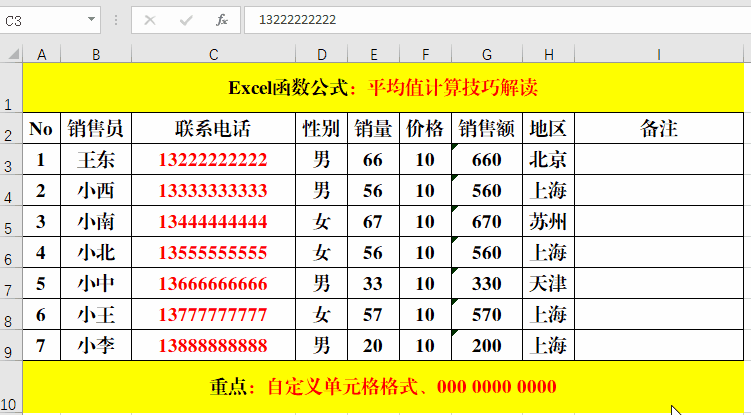Click the formula bar resize dots handle
This screenshot has width=751, height=415.
(116, 20)
